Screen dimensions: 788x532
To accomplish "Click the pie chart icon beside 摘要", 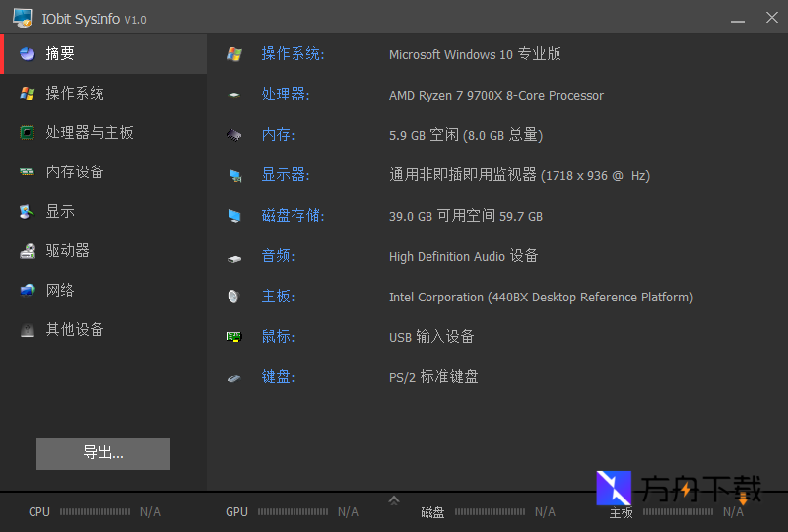I will pyautogui.click(x=28, y=53).
